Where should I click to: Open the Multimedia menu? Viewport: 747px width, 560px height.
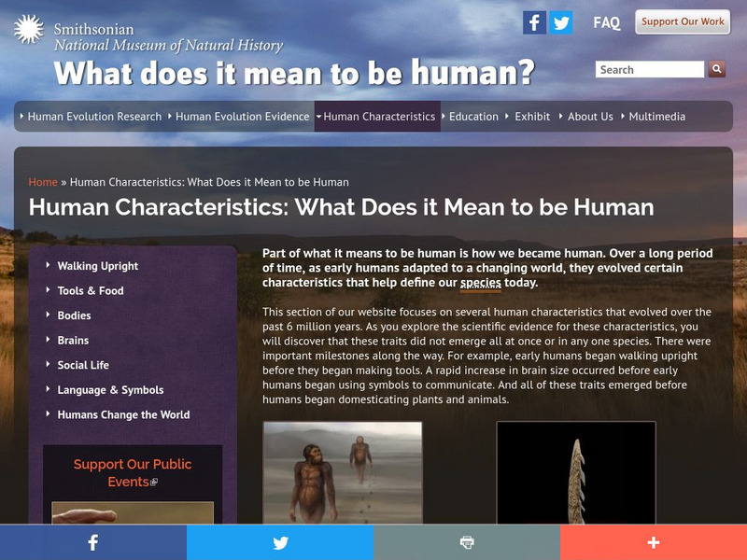657,117
